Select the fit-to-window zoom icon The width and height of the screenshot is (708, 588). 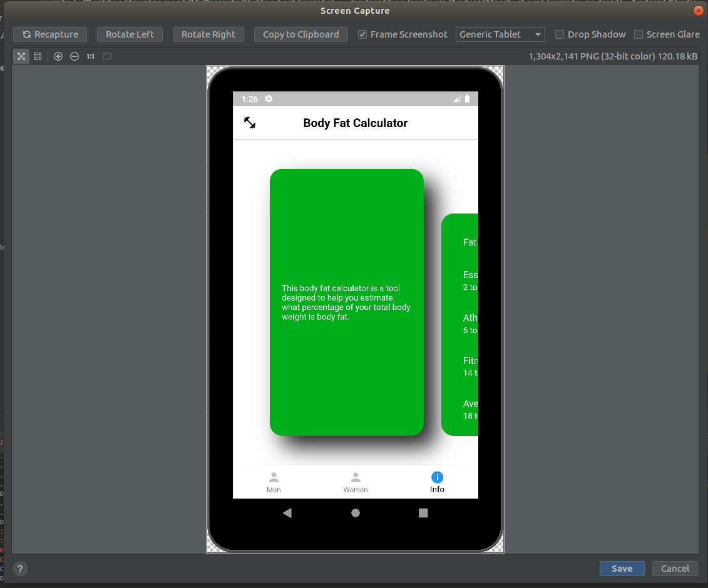[x=21, y=56]
